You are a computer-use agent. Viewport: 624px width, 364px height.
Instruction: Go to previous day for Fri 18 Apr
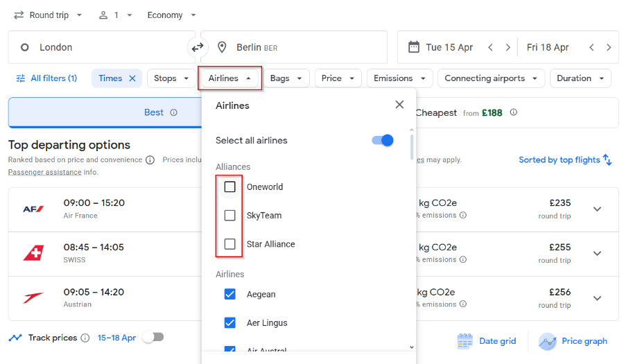point(591,47)
